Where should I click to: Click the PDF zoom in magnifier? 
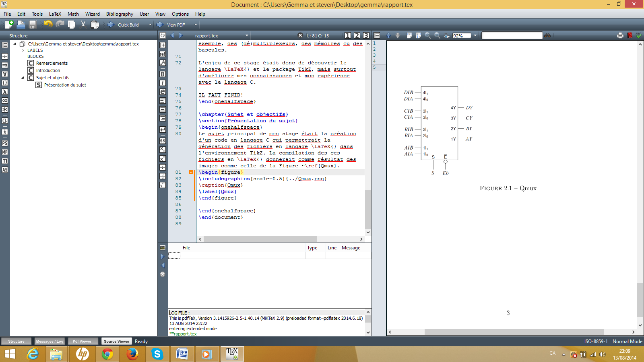tap(427, 35)
